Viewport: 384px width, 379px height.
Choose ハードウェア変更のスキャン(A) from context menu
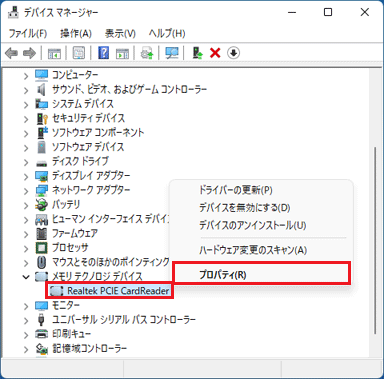pos(253,250)
